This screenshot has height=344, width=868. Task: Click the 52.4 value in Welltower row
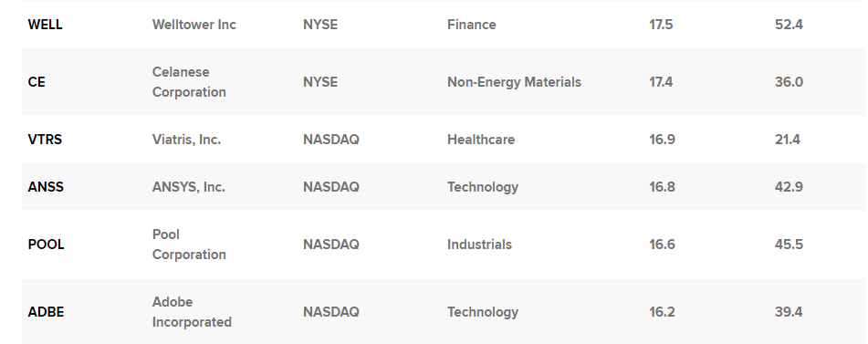(789, 25)
